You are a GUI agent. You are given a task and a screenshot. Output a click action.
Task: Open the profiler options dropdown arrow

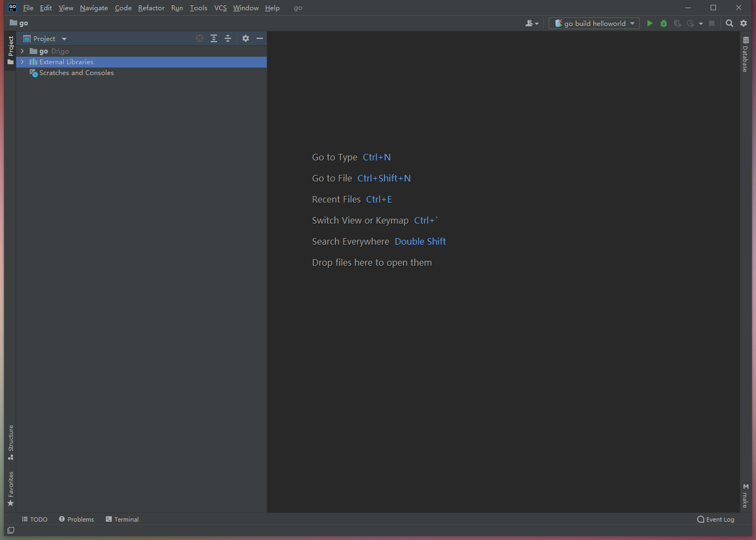coord(701,24)
